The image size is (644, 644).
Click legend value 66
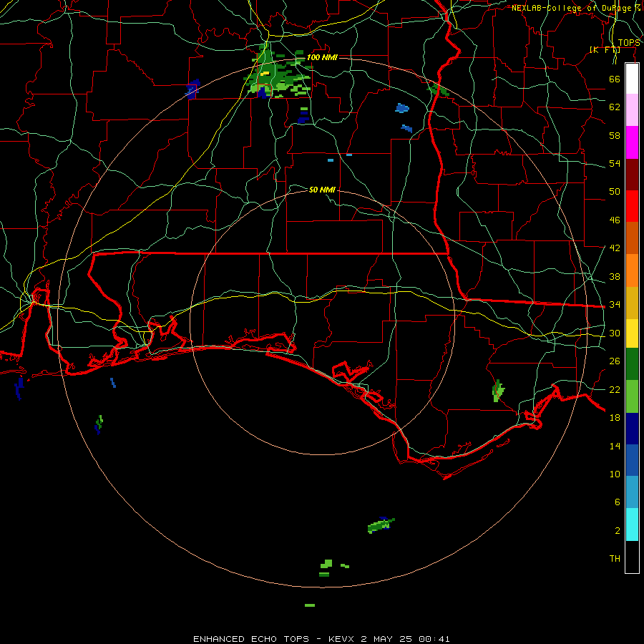coord(615,79)
